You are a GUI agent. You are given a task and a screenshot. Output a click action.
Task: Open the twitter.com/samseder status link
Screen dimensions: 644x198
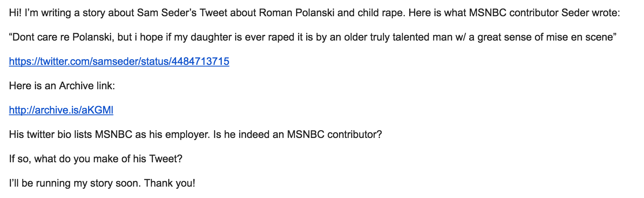point(119,62)
